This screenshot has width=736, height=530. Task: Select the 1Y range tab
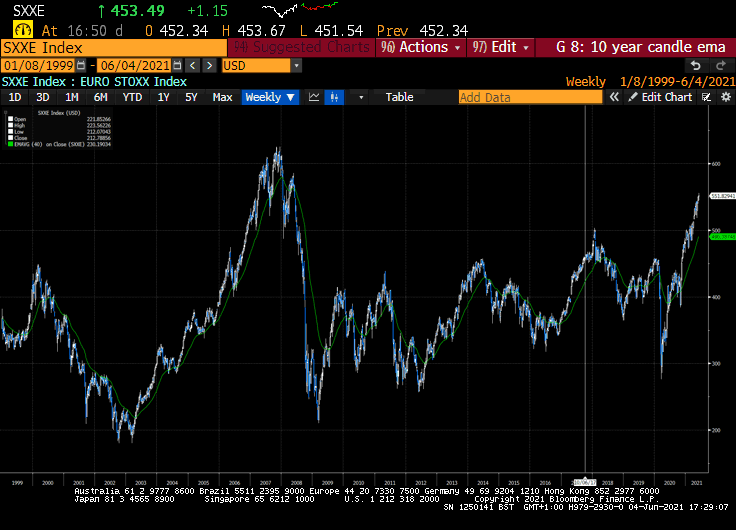(163, 97)
